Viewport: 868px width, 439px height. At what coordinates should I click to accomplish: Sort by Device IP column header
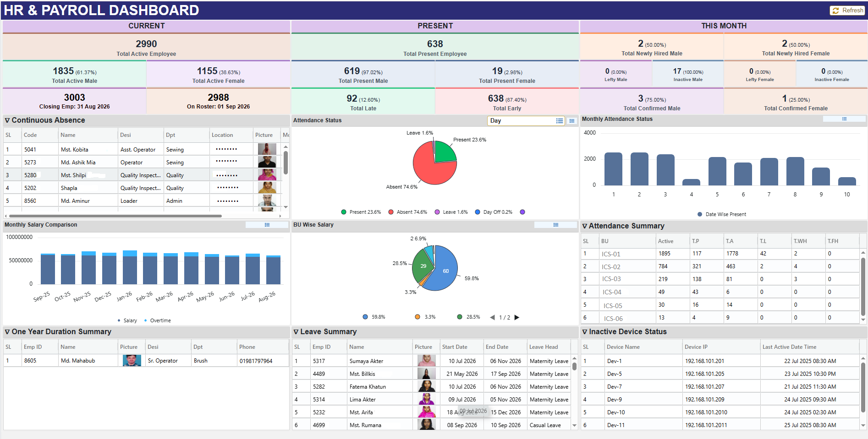721,347
